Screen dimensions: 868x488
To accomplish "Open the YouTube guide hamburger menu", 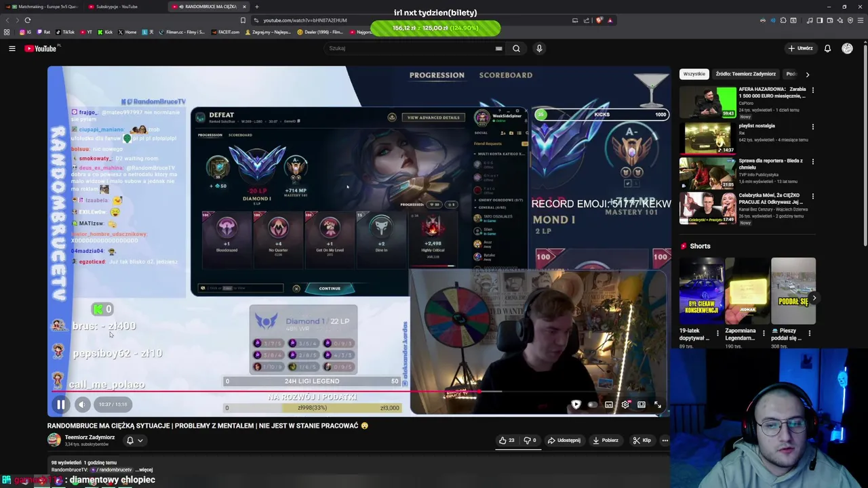I will [12, 48].
